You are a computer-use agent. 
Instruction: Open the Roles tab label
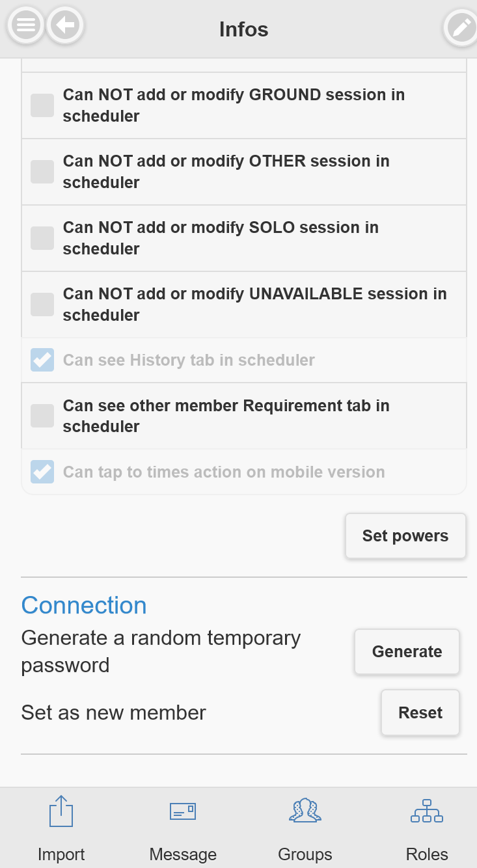[427, 854]
